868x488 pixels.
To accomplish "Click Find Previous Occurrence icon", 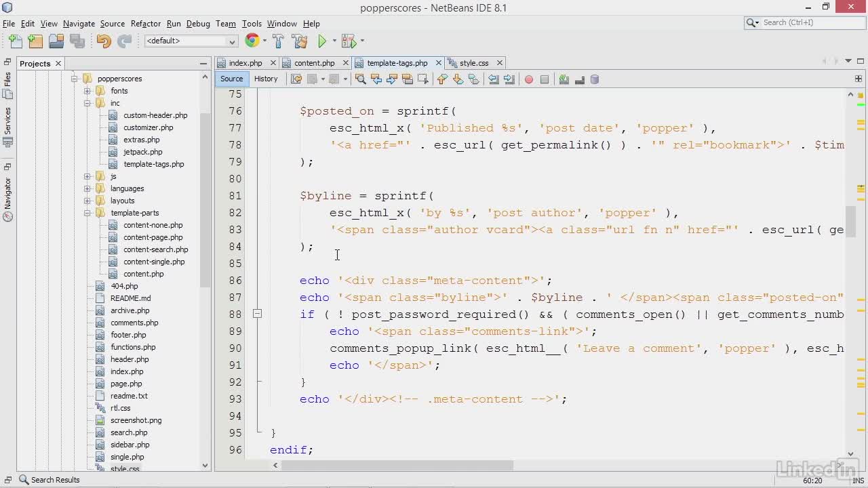I will pyautogui.click(x=376, y=79).
